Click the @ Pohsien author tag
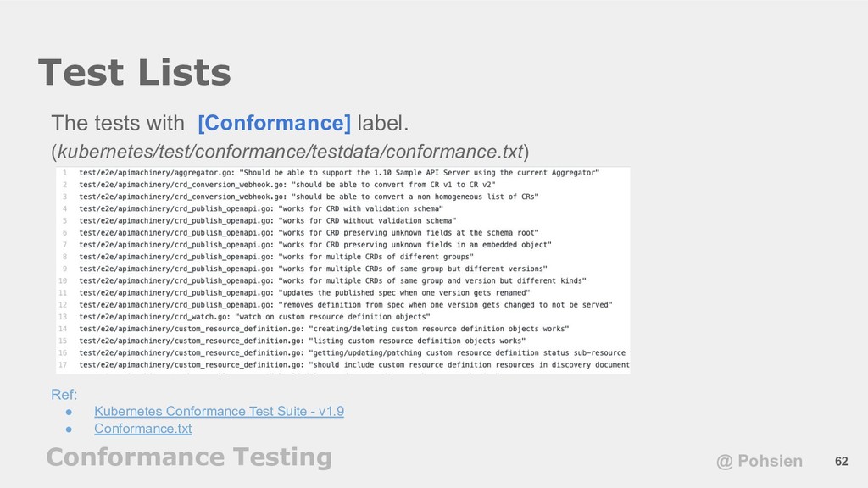 coord(759,461)
